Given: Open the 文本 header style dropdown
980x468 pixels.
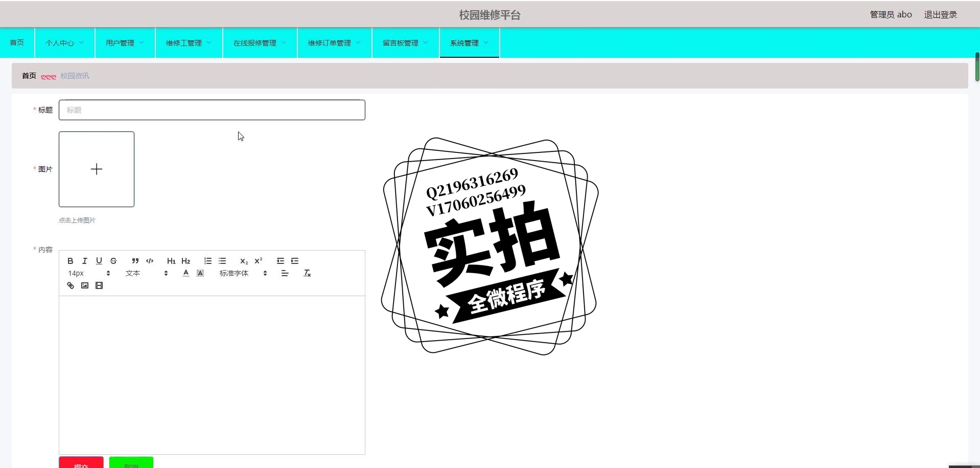Looking at the screenshot, I should pyautogui.click(x=147, y=273).
